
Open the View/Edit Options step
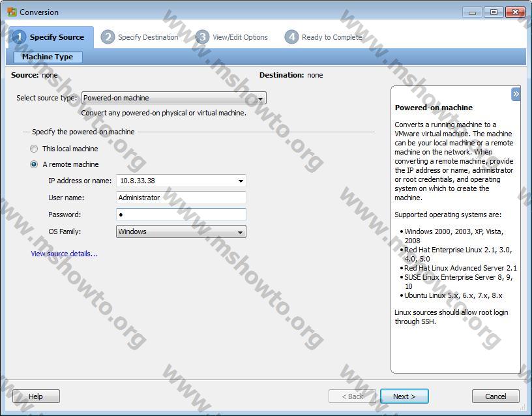coord(231,37)
